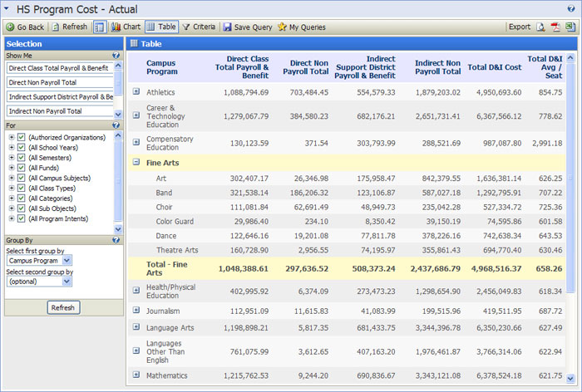Toggle the All Program Intents checkbox
Image resolution: width=582 pixels, height=392 pixels.
[x=21, y=218]
